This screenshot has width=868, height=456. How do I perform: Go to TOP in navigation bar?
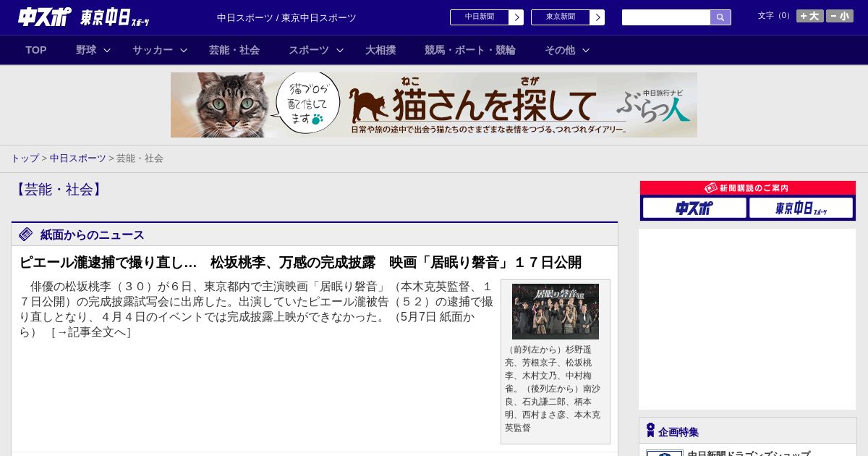tap(36, 50)
